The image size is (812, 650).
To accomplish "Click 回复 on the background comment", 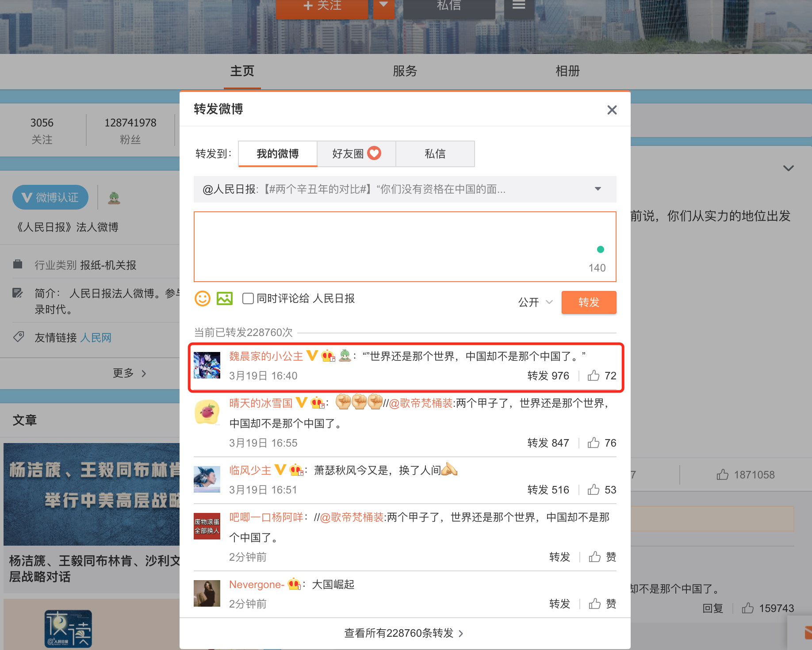I will click(712, 608).
